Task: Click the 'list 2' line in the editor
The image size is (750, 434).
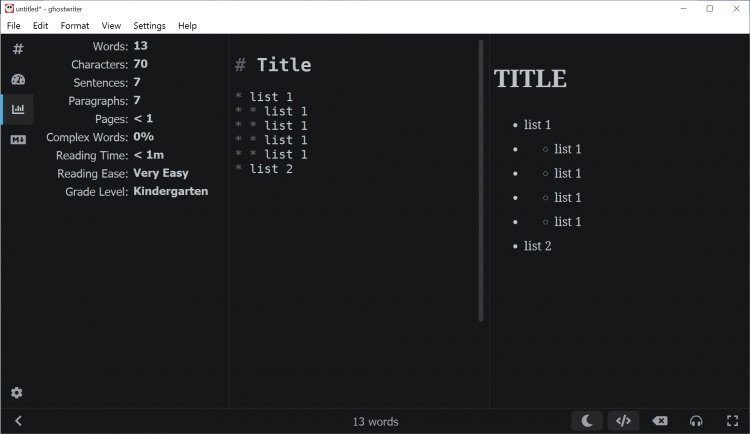Action: pyautogui.click(x=271, y=169)
